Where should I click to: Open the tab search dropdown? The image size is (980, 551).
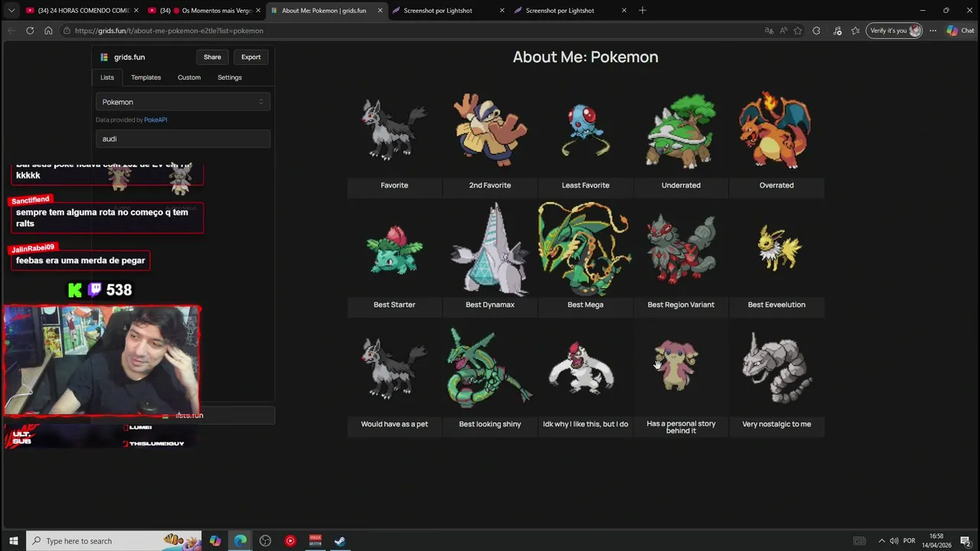[11, 11]
